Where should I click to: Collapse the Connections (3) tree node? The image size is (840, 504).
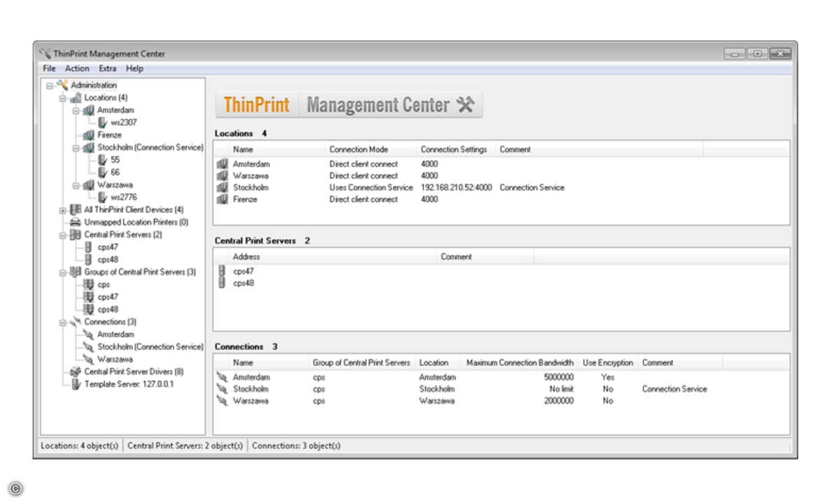tap(63, 322)
